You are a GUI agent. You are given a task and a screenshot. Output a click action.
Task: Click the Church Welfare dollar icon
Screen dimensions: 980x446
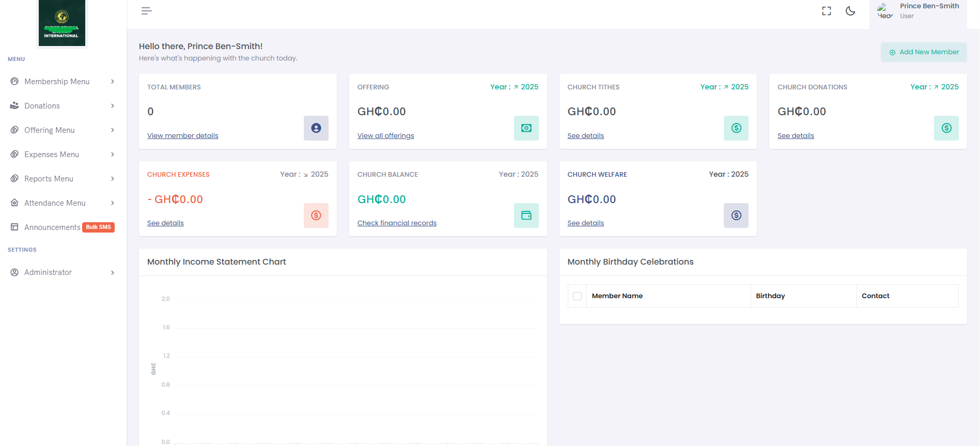coord(736,216)
